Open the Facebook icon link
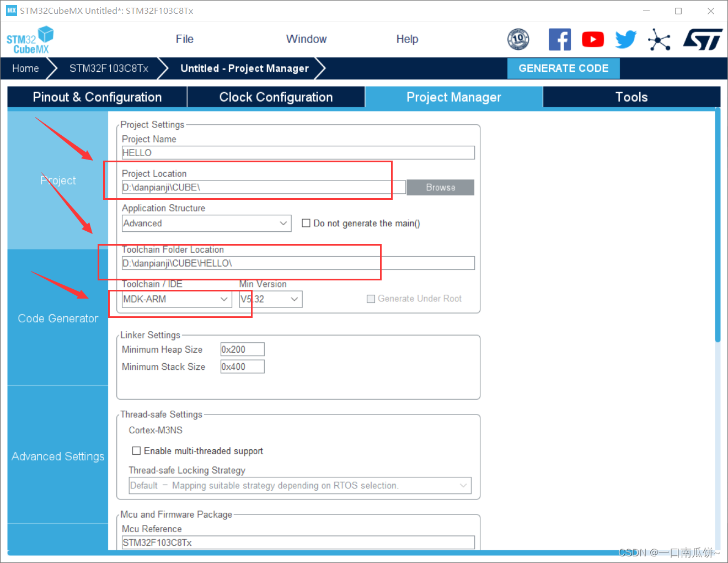Viewport: 728px width, 563px height. pyautogui.click(x=559, y=39)
